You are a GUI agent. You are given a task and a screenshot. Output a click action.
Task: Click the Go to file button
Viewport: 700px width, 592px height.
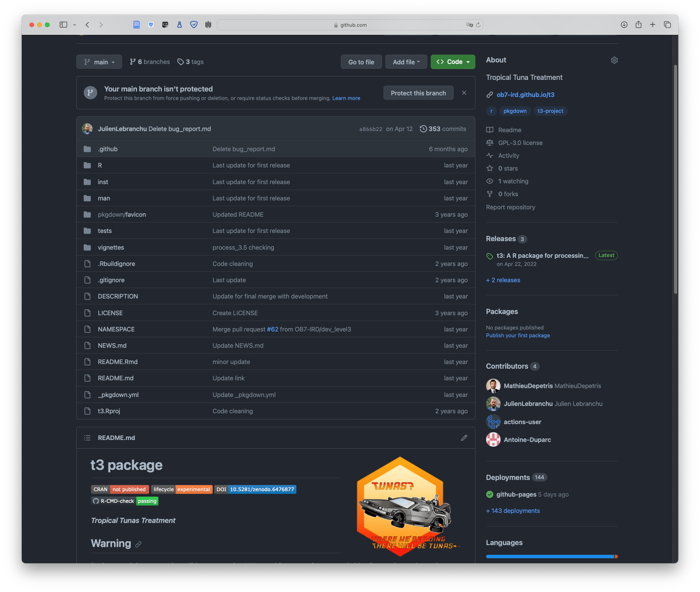pyautogui.click(x=361, y=62)
